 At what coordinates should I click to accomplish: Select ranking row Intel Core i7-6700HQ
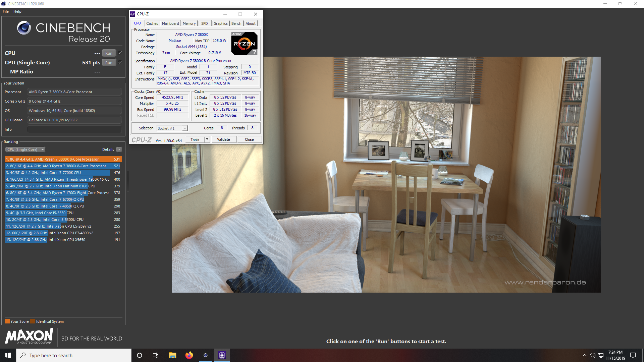[63, 199]
